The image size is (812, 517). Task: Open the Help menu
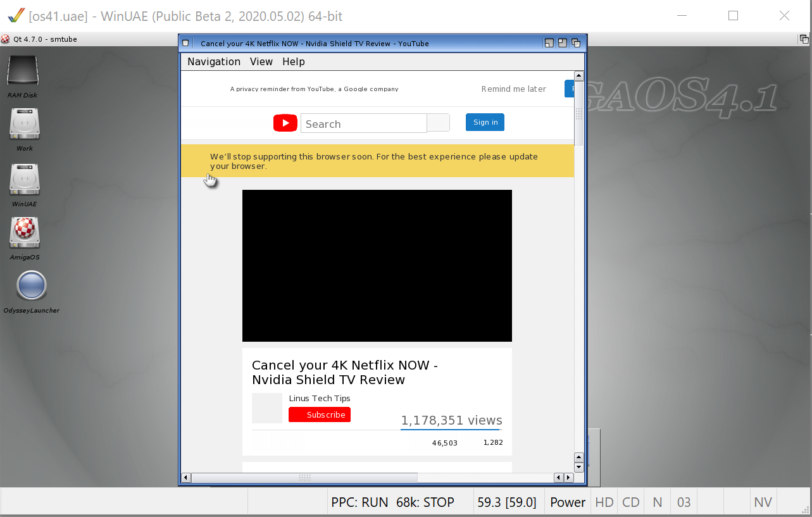coord(293,61)
